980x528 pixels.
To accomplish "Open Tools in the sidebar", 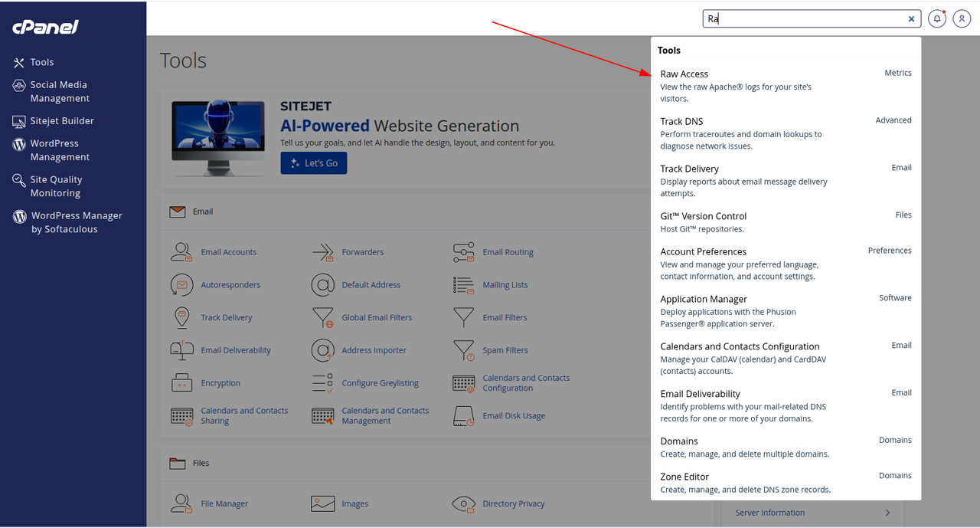I will (x=34, y=62).
